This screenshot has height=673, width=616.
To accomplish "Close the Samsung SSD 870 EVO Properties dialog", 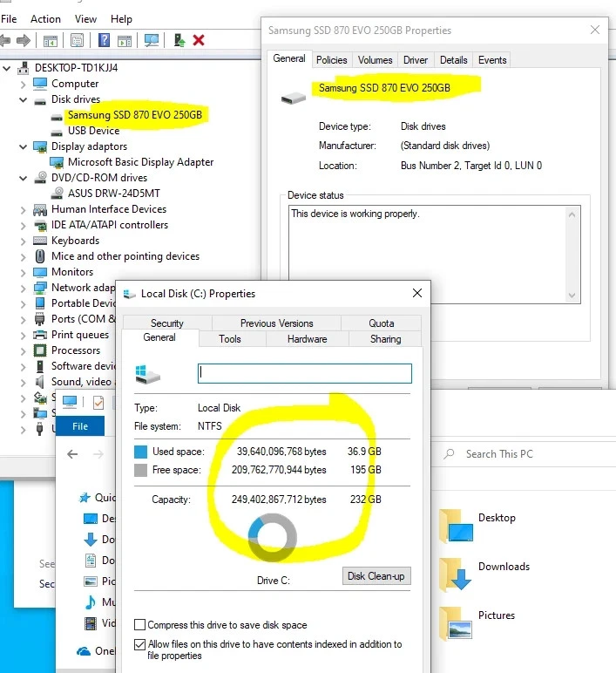I will click(594, 30).
